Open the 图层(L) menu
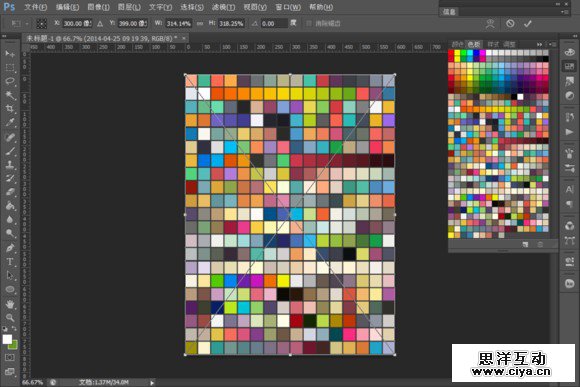The image size is (580, 387). pos(129,7)
